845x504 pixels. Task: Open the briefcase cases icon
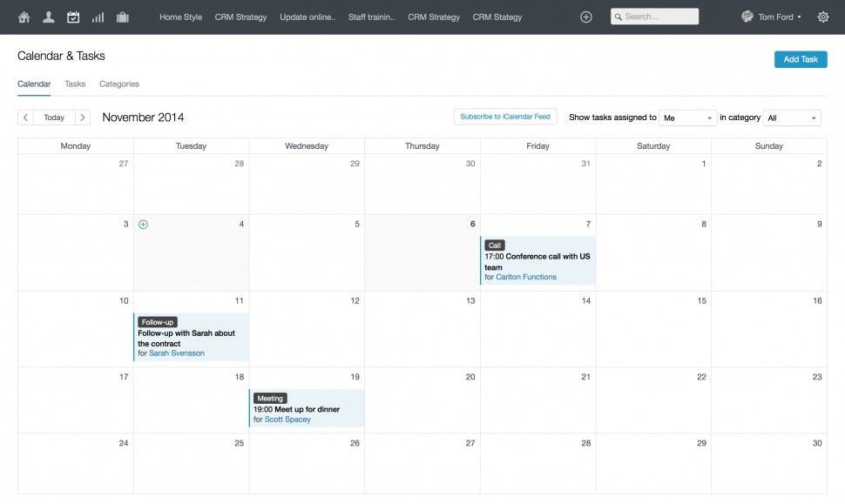point(123,17)
